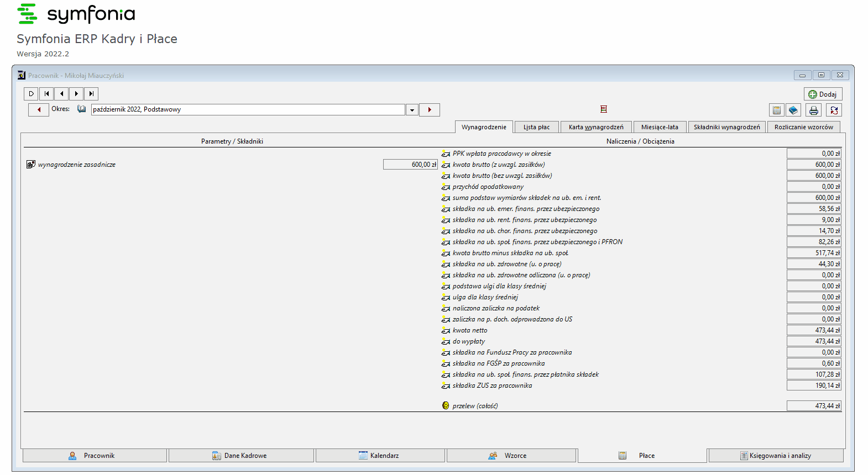
Task: Click the icon beside 'naliczona zaliczka na podatek'
Action: [446, 308]
